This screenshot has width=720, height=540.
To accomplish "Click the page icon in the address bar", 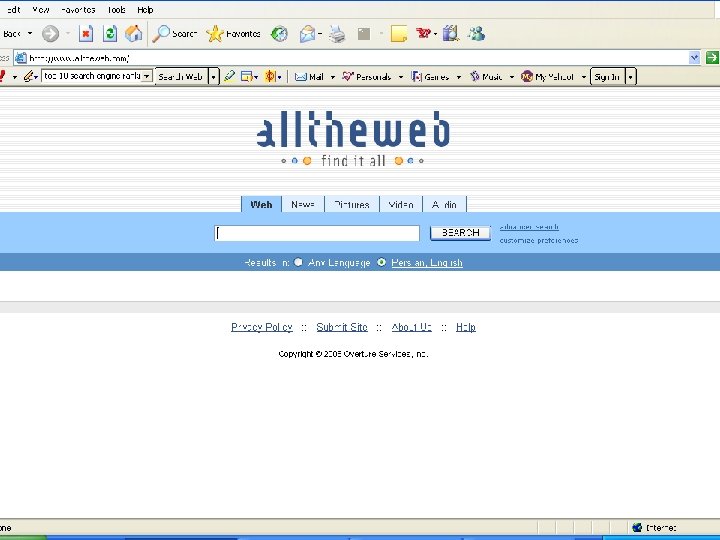I will pyautogui.click(x=21, y=58).
